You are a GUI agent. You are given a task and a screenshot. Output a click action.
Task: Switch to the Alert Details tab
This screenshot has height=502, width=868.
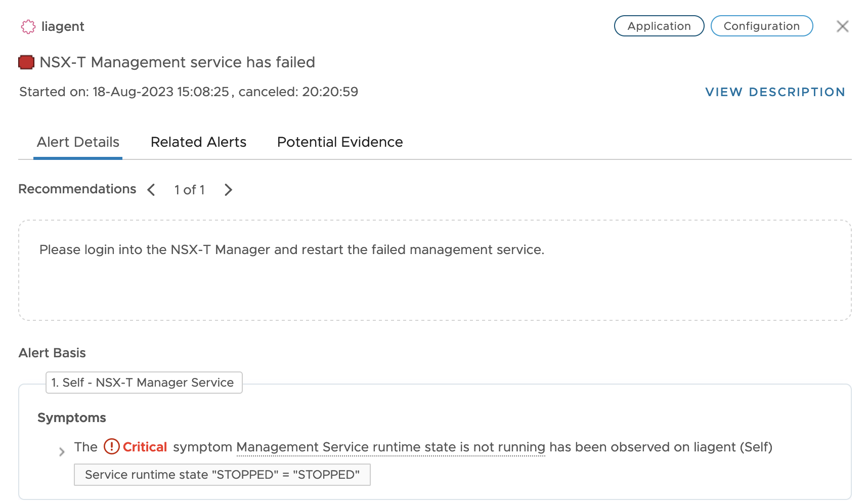coord(78,142)
